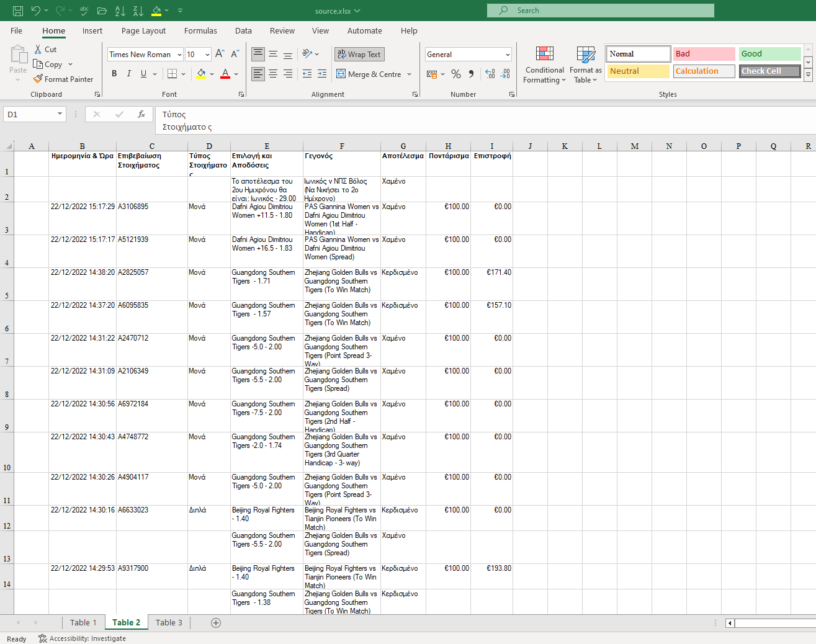
Task: Click Fill Colour yellow bucket
Action: point(201,74)
